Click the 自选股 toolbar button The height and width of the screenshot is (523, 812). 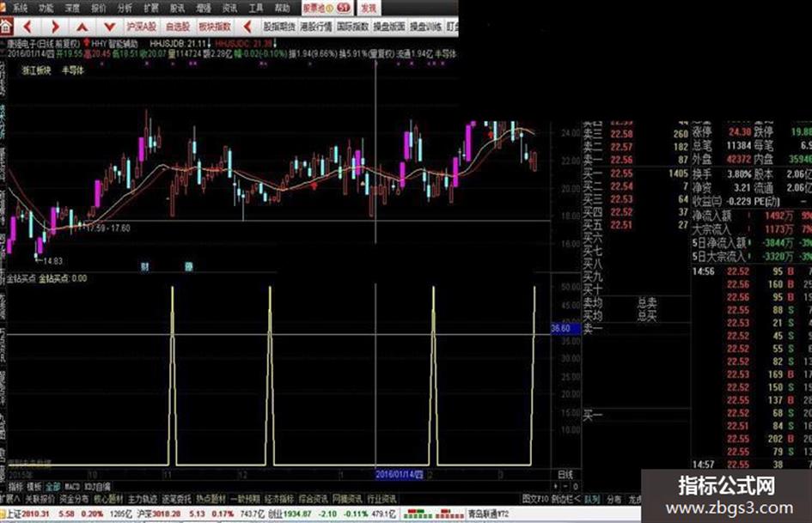178,27
